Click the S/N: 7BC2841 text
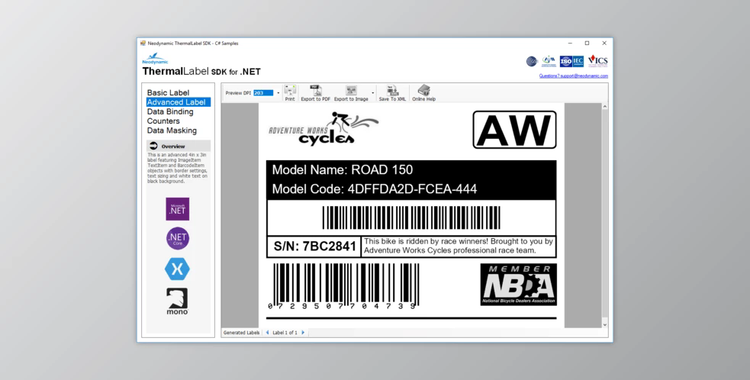750x380 pixels. pos(315,246)
